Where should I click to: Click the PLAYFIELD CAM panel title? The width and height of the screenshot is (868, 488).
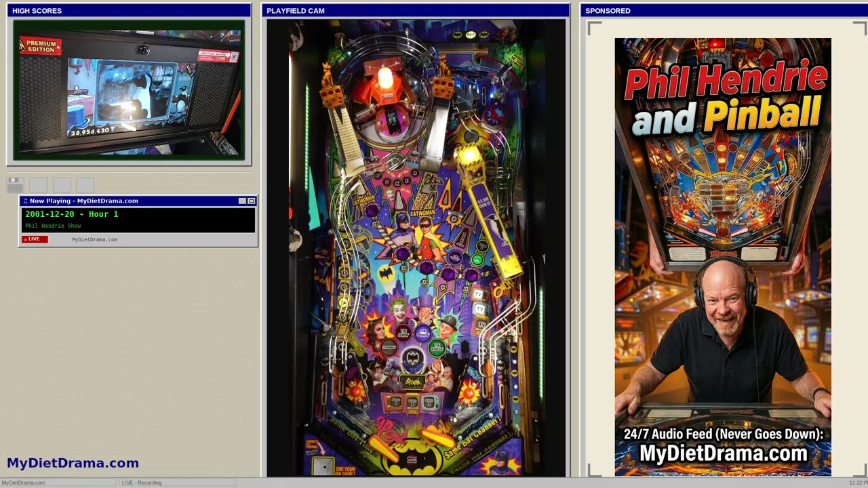296,11
